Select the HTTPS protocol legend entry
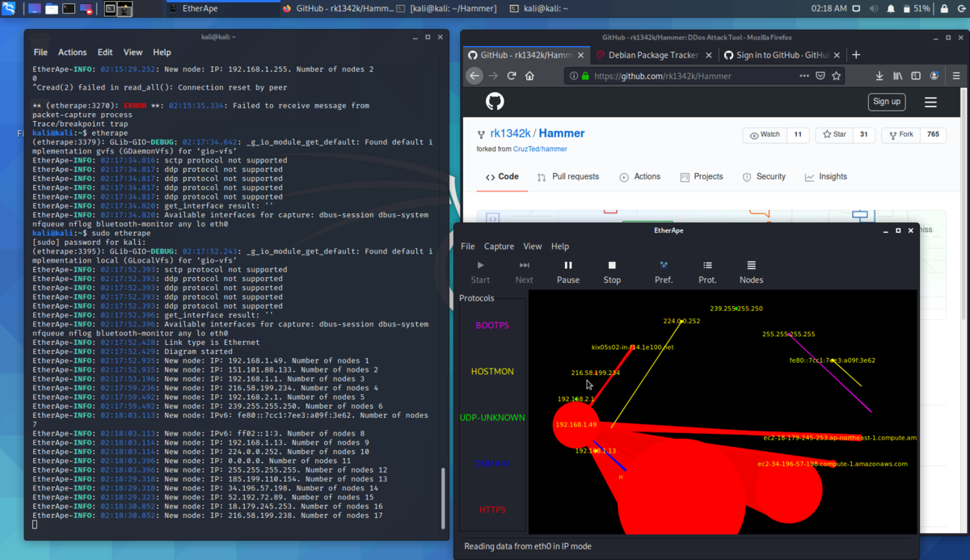This screenshot has height=560, width=970. click(492, 510)
